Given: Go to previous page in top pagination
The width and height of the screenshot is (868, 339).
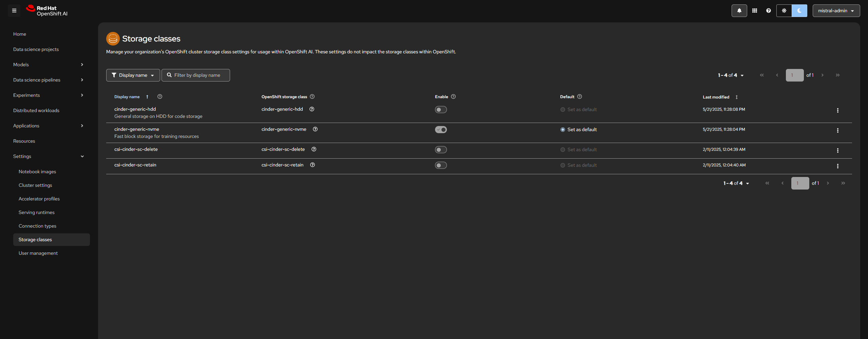Looking at the screenshot, I should [x=777, y=75].
